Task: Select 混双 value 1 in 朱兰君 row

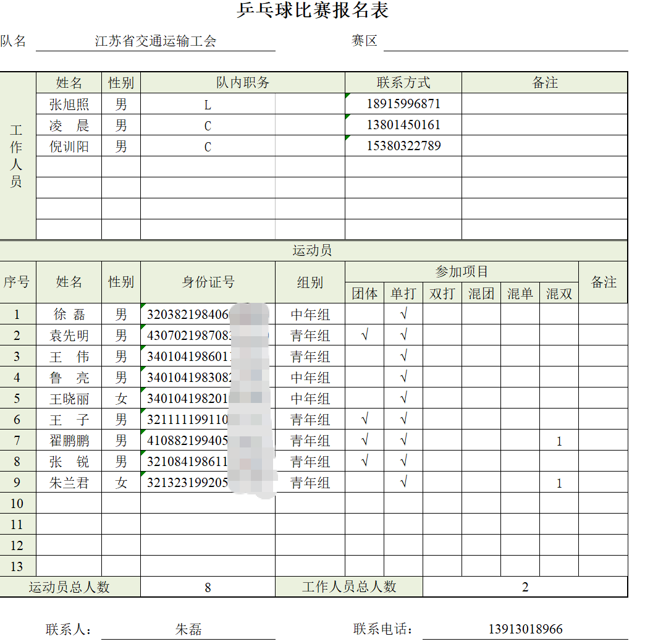Action: 559,483
